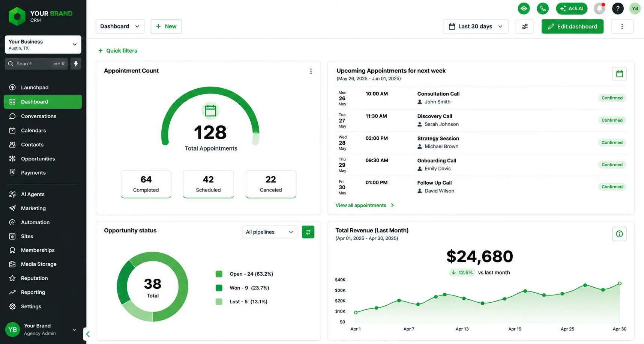
Task: Click the Follow Up Call appointment
Action: coord(481,187)
